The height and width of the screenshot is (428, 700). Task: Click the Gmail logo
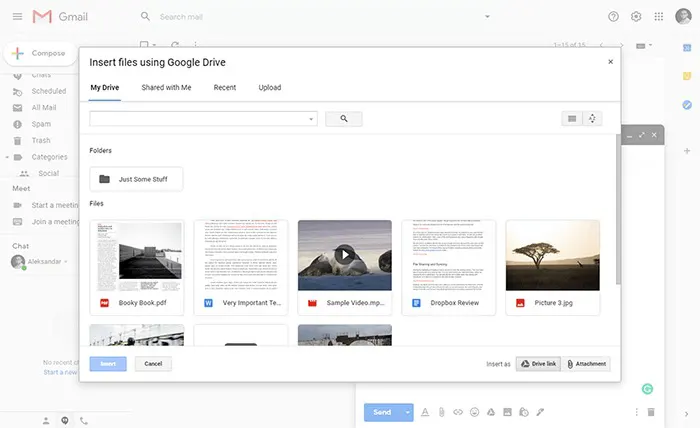pos(60,17)
